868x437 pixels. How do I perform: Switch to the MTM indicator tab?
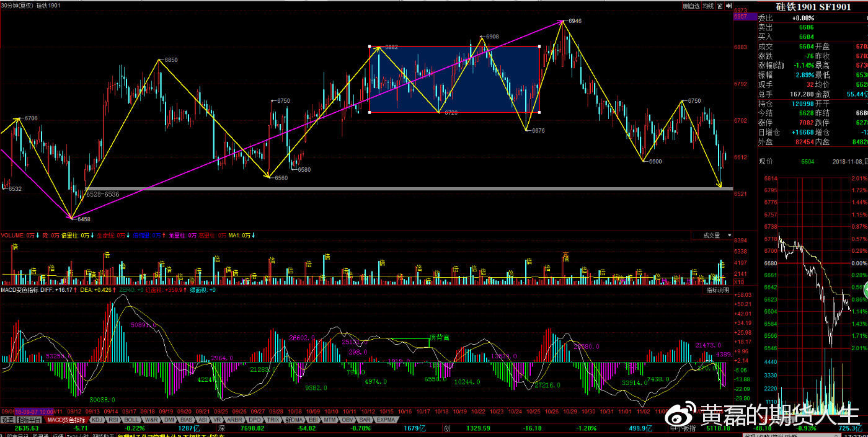tap(330, 420)
